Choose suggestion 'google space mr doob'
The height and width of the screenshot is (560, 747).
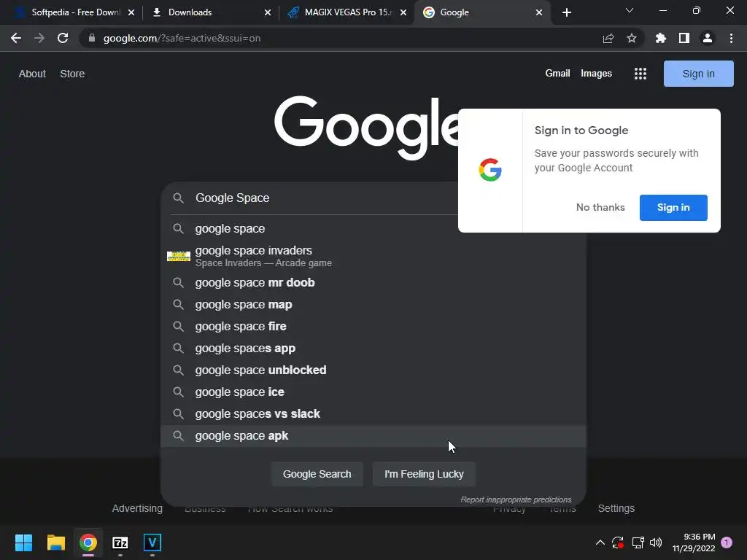[x=373, y=283]
